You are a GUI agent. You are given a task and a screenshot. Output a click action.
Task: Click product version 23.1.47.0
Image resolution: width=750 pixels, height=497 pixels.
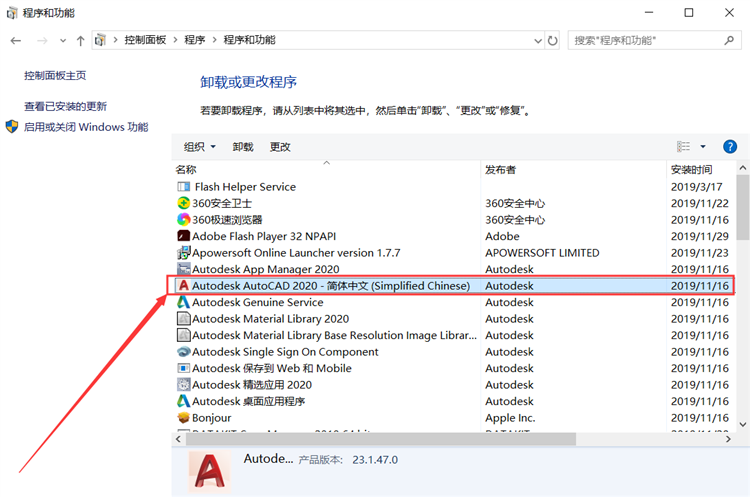pos(375,460)
